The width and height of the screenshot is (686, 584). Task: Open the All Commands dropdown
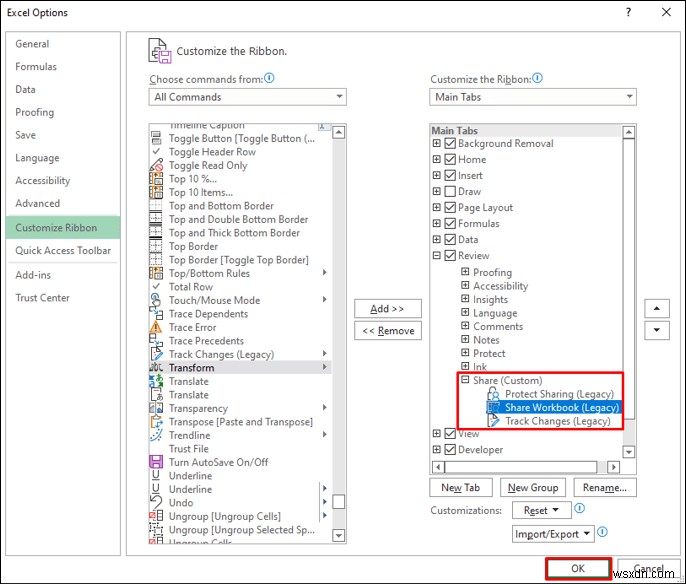248,97
